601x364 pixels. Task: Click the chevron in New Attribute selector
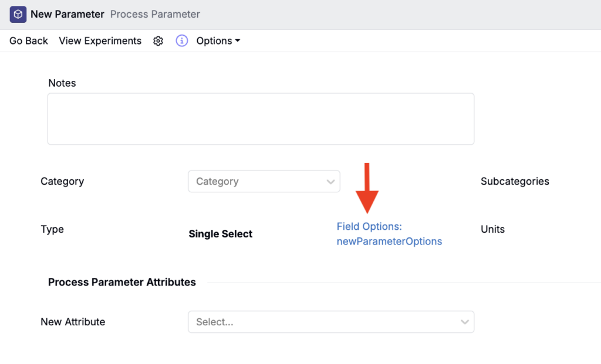(x=465, y=322)
